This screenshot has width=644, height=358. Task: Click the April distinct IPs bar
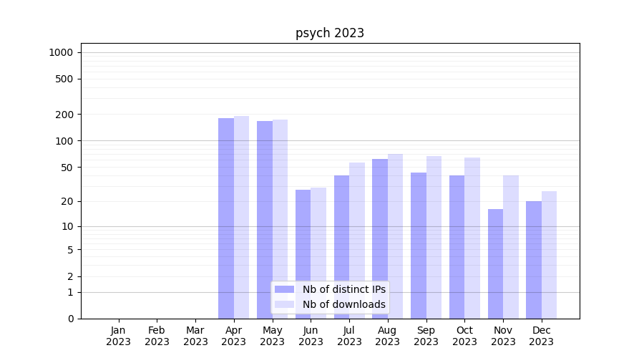tap(226, 218)
